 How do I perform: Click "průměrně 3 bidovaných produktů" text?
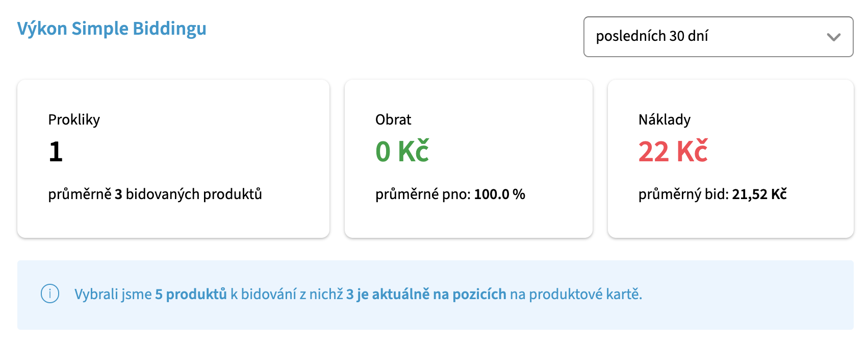pos(155,194)
